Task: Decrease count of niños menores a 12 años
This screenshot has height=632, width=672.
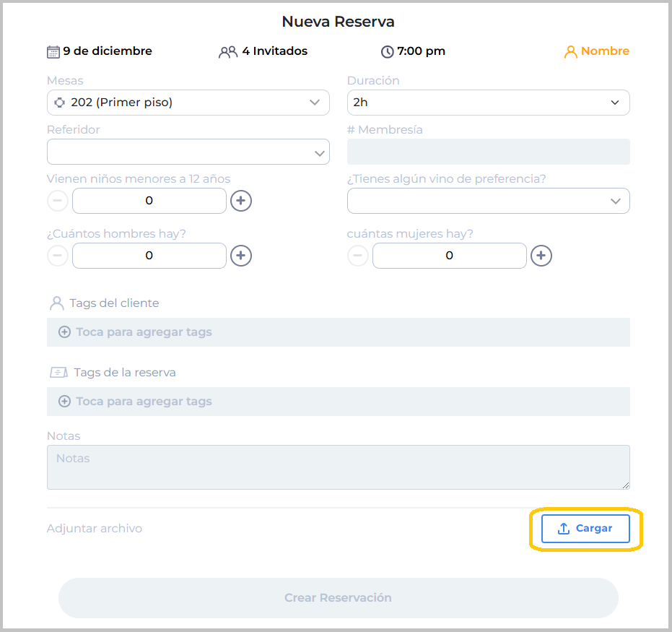Action: 58,201
